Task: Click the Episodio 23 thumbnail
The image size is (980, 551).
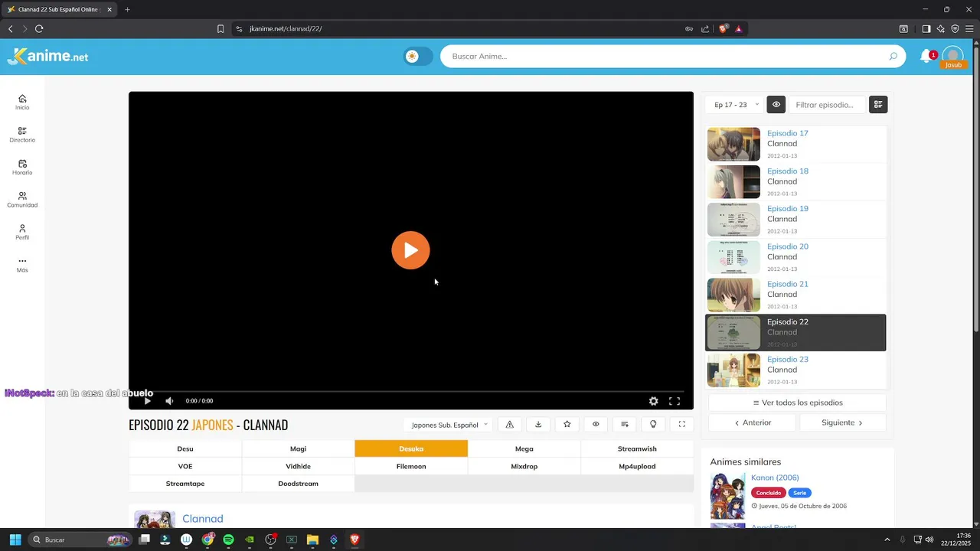Action: coord(733,370)
